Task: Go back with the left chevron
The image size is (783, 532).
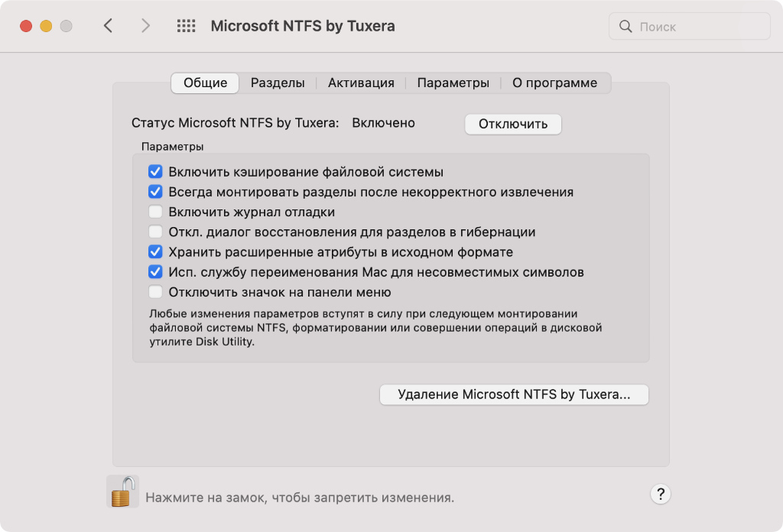Action: click(108, 26)
